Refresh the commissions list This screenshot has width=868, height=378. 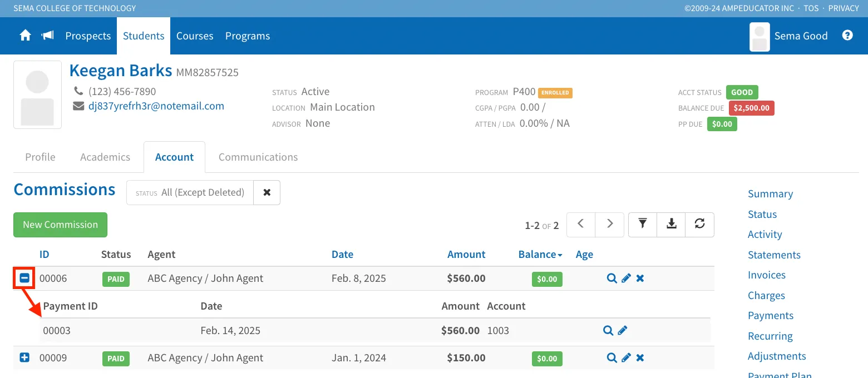point(700,223)
